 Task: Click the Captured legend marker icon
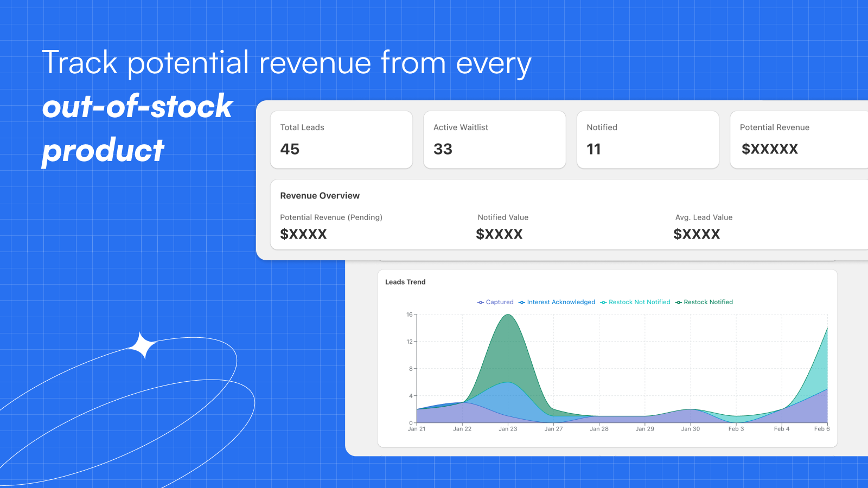click(x=480, y=302)
